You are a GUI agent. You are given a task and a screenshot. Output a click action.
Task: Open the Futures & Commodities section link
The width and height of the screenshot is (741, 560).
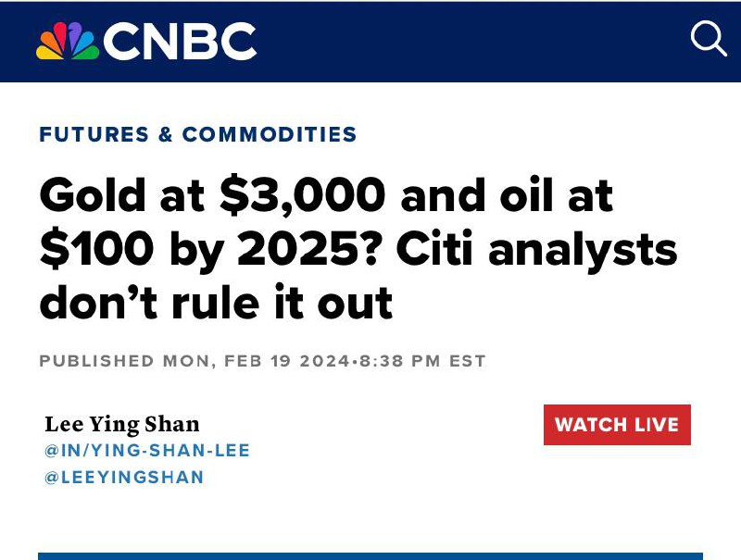click(x=198, y=134)
